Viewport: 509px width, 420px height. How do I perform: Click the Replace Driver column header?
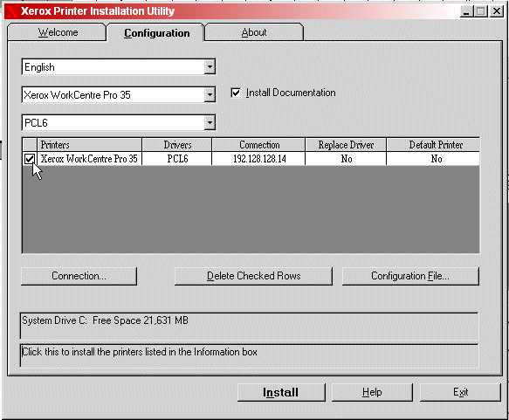[346, 145]
